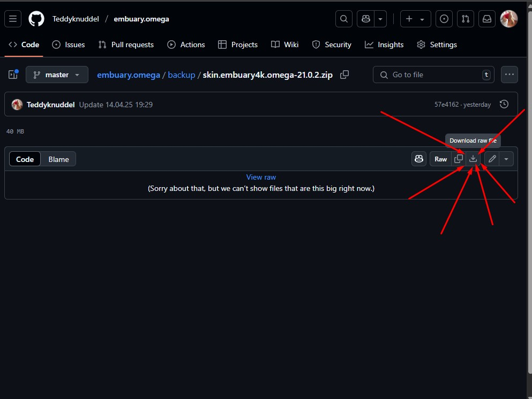Edit this file with the pencil icon

(x=492, y=159)
